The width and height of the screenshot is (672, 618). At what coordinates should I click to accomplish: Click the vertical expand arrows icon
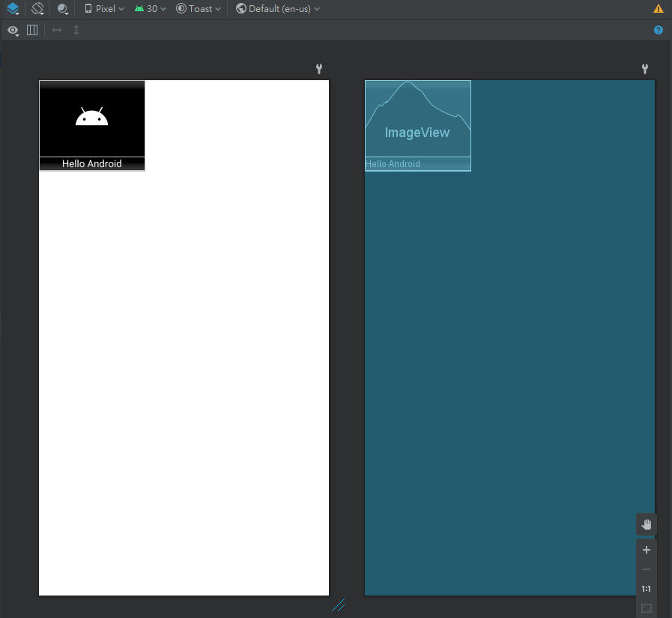point(76,30)
